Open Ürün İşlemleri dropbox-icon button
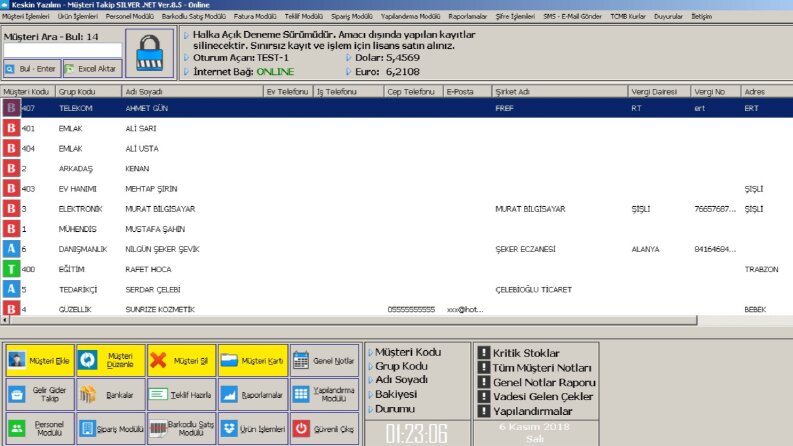This screenshot has width=793, height=446. [253, 428]
